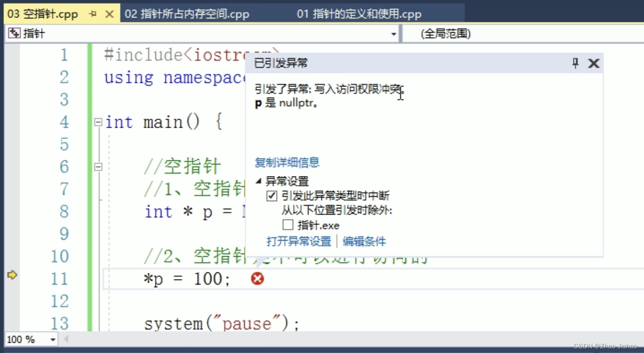Click the left arrow of the horizontal scrollbar
Image resolution: width=644 pixels, height=353 pixels.
[66, 339]
